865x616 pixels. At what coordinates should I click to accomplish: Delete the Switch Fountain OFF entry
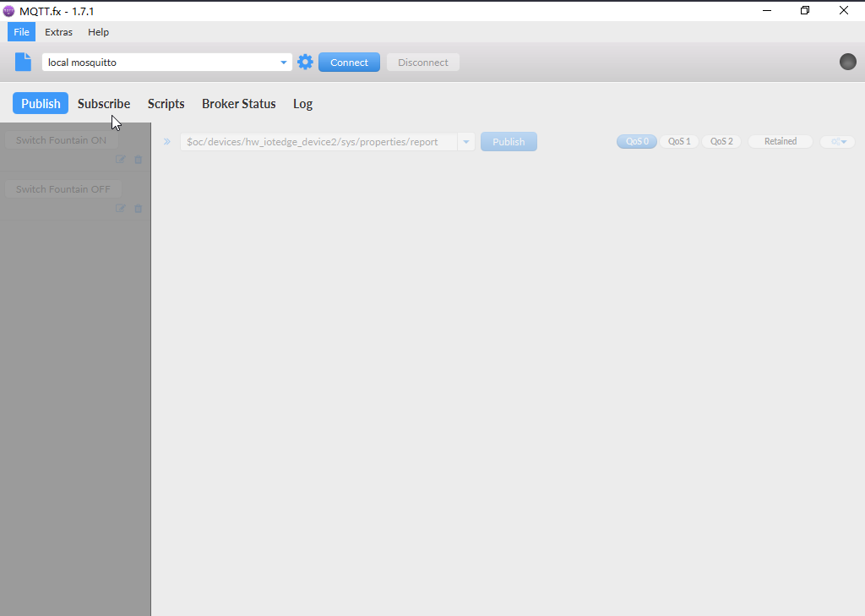139,209
